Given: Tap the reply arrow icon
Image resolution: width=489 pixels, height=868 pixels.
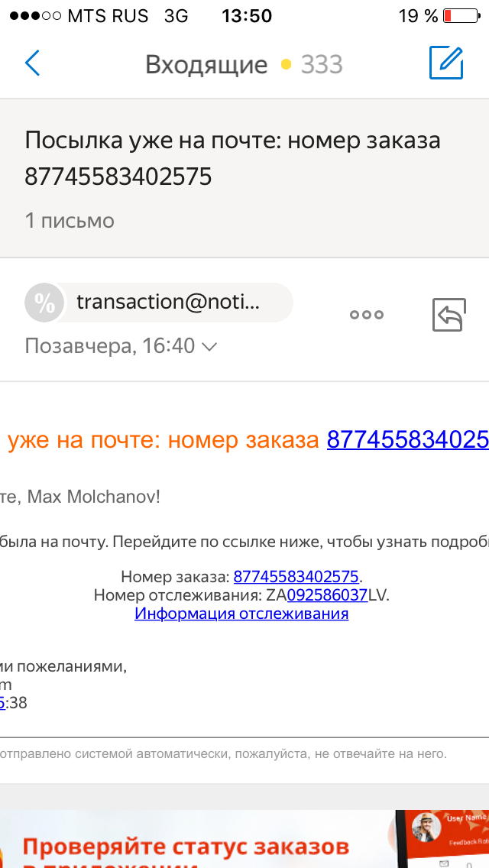Looking at the screenshot, I should click(x=449, y=315).
